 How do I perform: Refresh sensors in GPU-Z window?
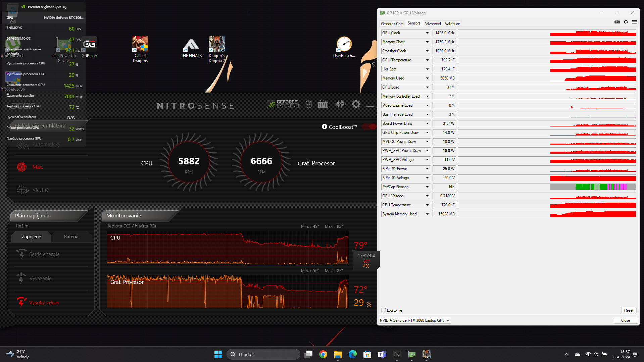pos(626,22)
